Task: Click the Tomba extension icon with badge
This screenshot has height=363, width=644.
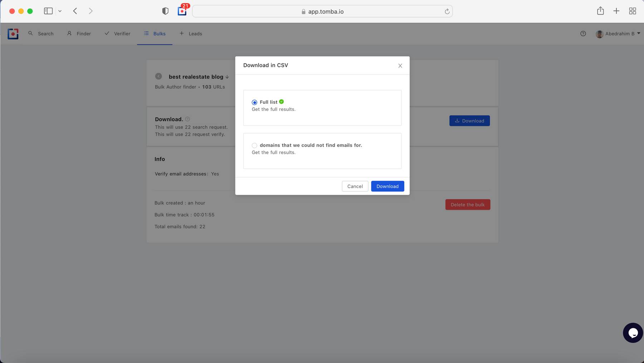Action: tap(182, 11)
